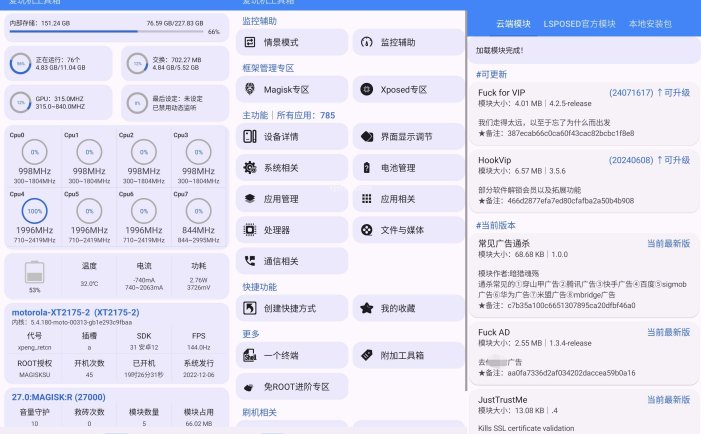Click the 系统发行 2022-12-06 cell
This screenshot has height=434, width=701.
click(x=198, y=368)
